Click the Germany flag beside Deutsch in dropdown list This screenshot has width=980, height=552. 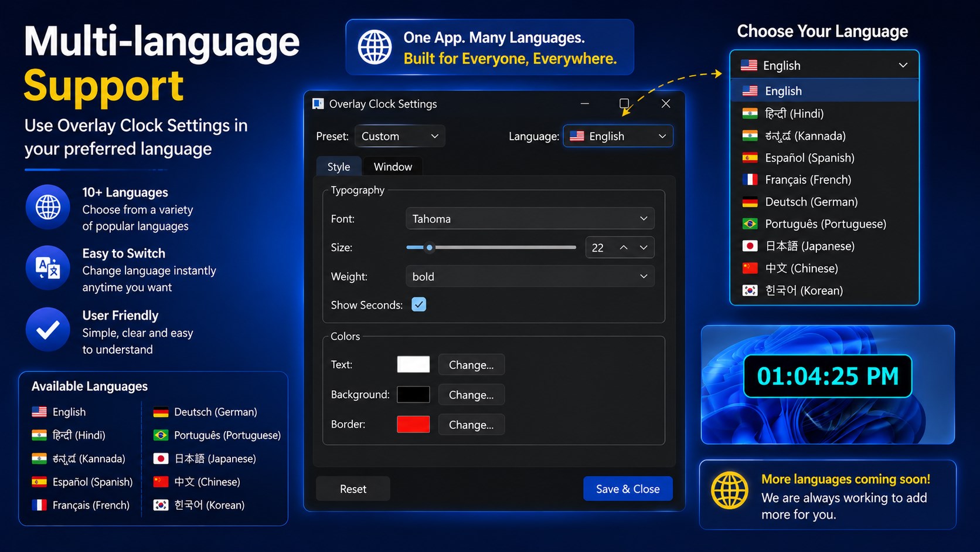coord(750,202)
